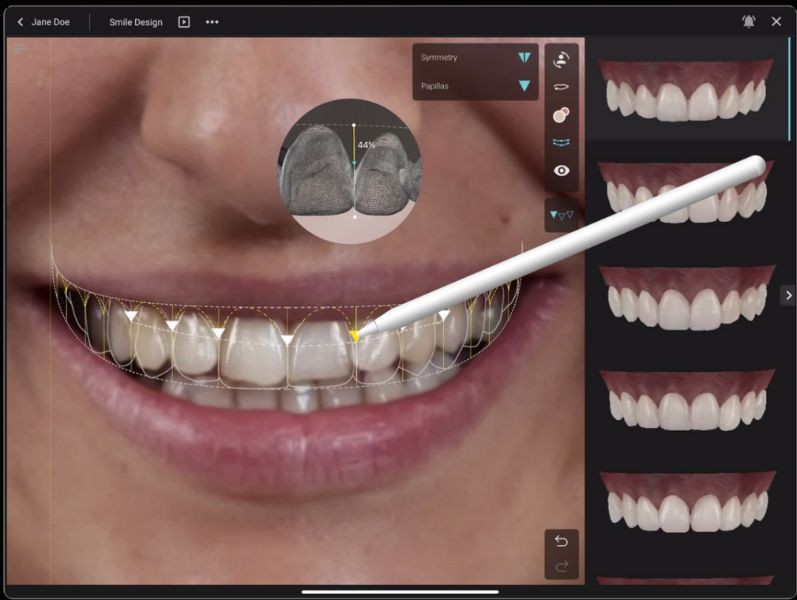This screenshot has width=797, height=600.
Task: Grab the top handle of the magnifier measurement line
Action: coord(354,125)
